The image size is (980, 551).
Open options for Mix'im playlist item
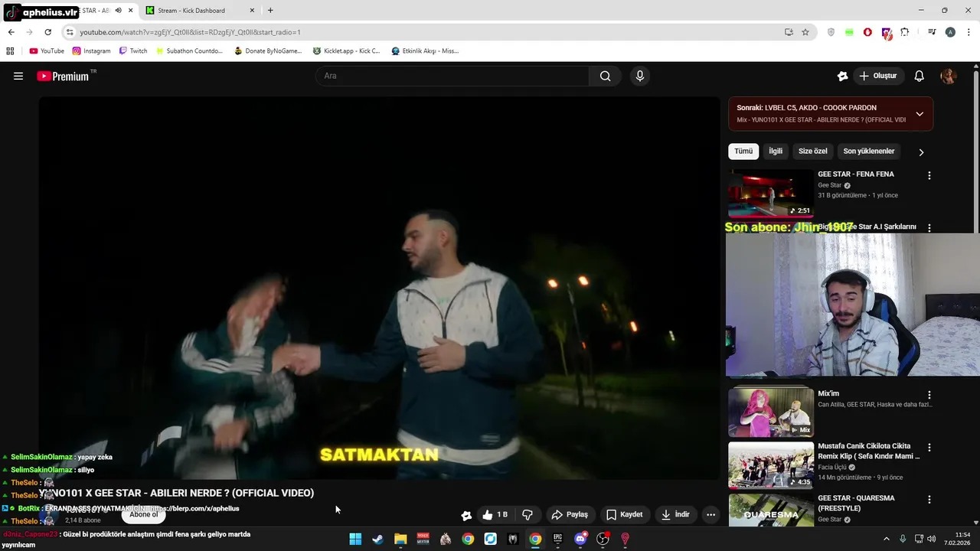point(929,395)
